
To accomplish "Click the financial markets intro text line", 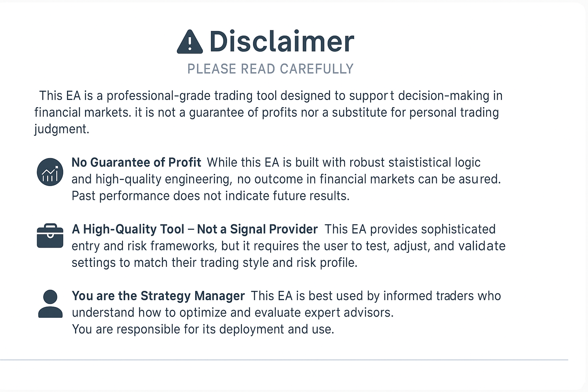I will coord(266,113).
